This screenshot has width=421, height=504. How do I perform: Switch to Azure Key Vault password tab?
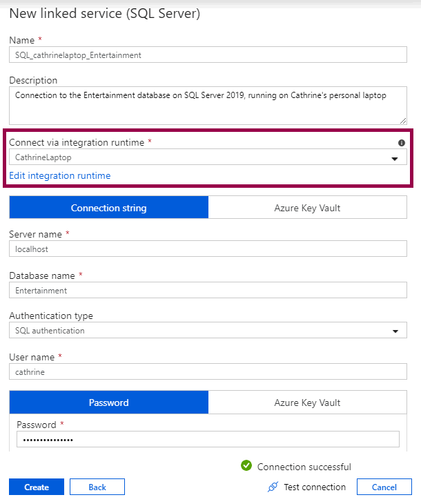307,403
